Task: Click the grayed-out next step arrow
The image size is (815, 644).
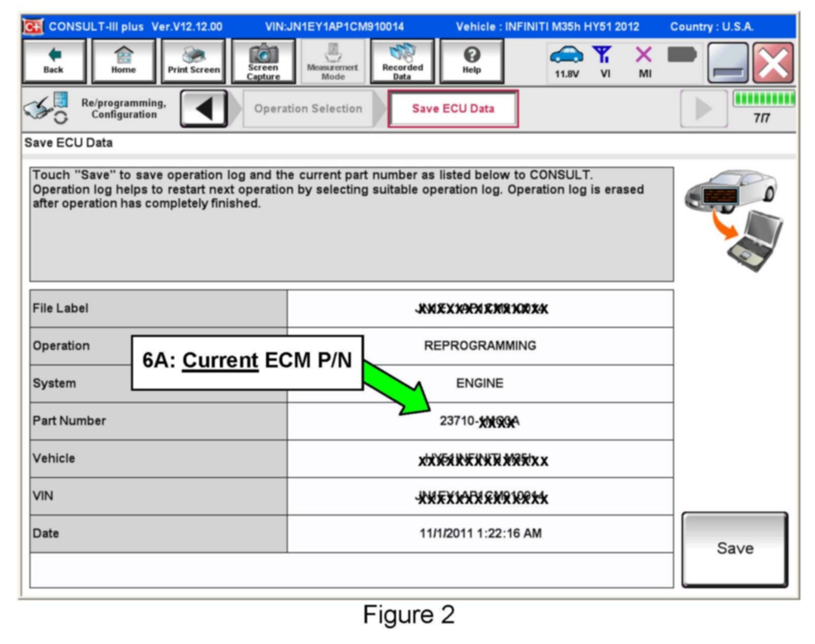Action: point(703,109)
